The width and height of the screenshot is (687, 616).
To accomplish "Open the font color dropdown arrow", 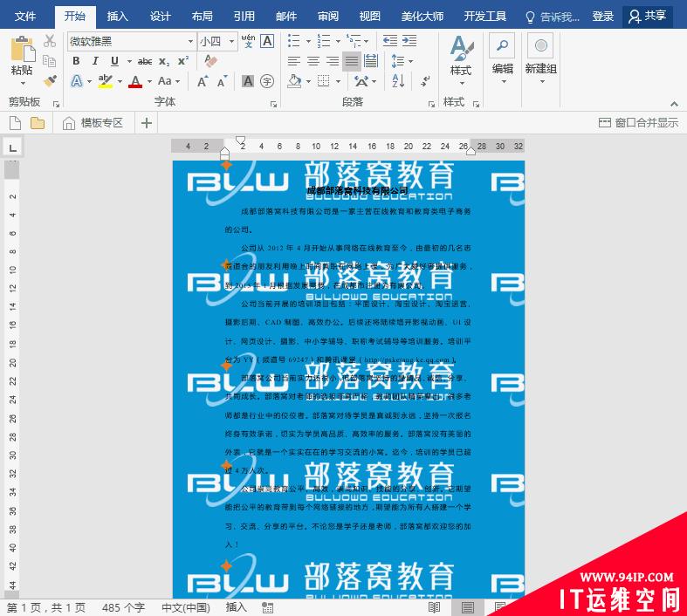I will 149,81.
